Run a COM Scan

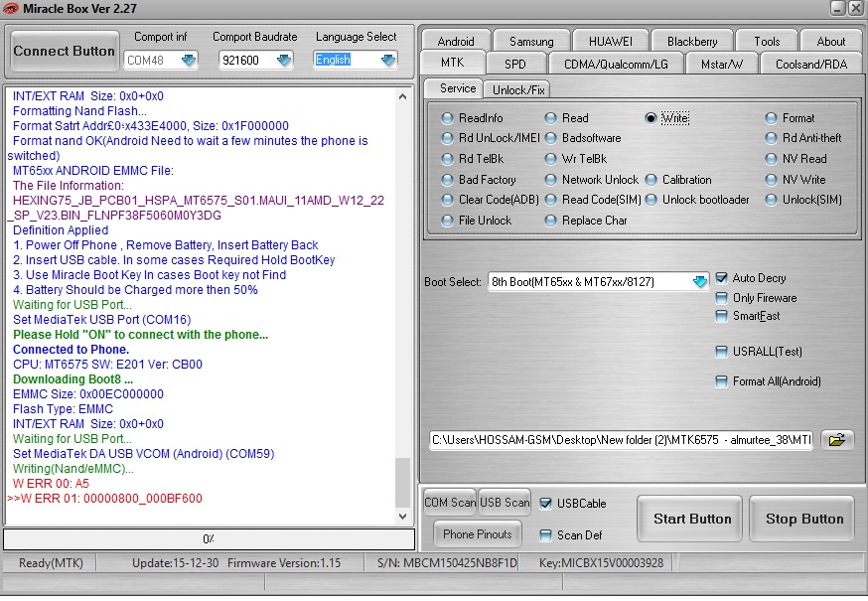coord(449,502)
